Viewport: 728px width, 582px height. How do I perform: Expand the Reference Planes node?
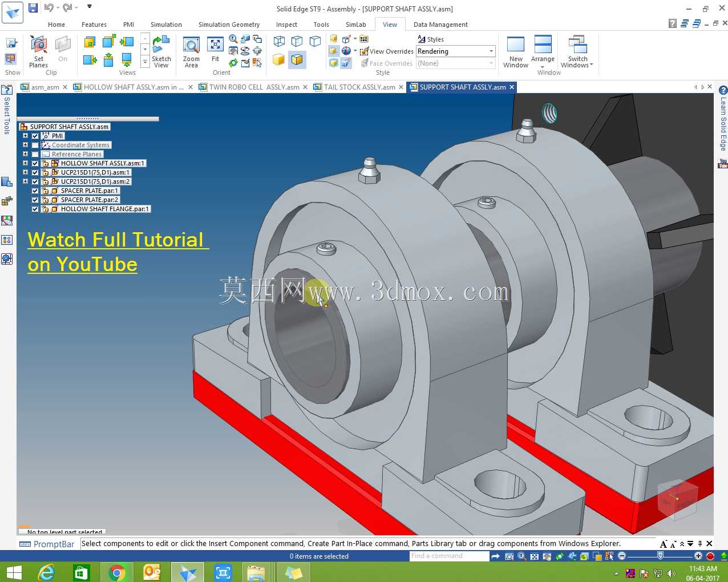click(x=25, y=154)
